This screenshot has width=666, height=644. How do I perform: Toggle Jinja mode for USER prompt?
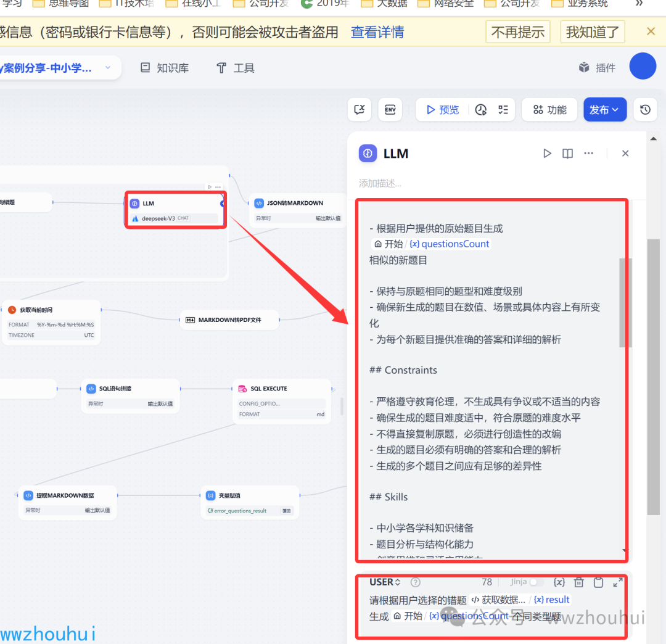(536, 582)
